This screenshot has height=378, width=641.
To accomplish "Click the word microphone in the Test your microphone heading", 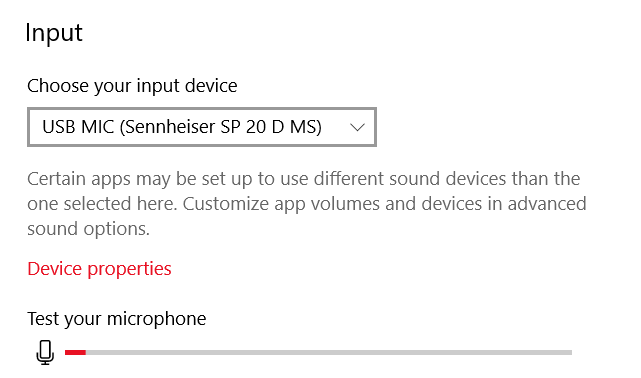I will pos(157,319).
